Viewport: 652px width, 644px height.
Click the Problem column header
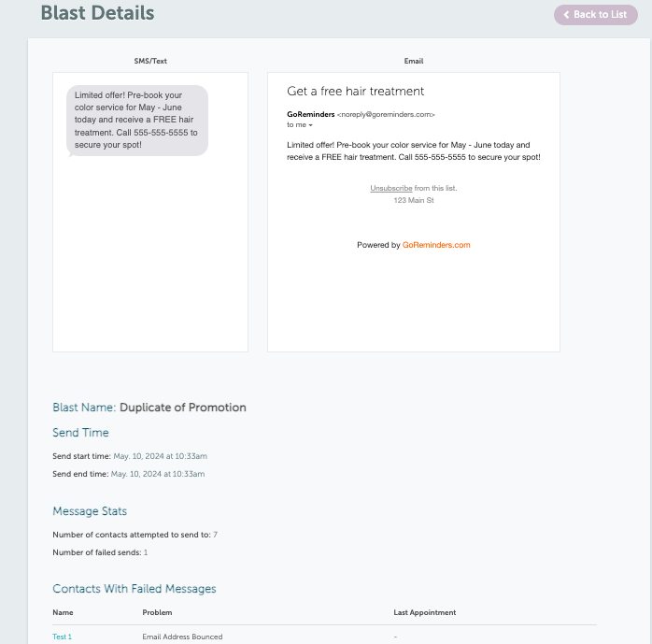[x=157, y=612]
